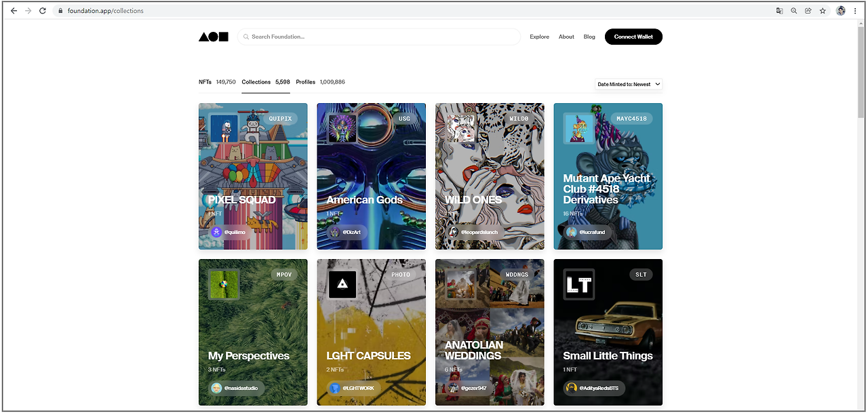Click the 2 NFTs count on LGHT CAPSULES

[335, 370]
